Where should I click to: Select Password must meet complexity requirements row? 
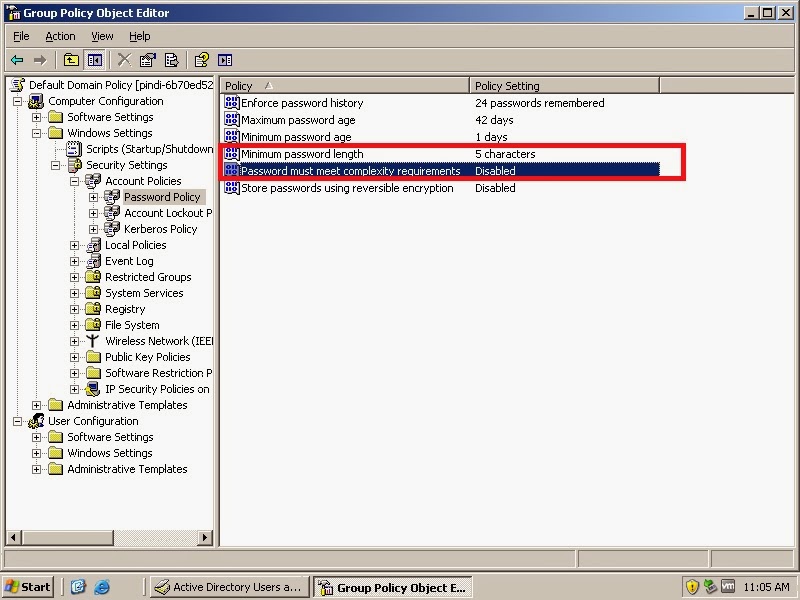[x=441, y=170]
